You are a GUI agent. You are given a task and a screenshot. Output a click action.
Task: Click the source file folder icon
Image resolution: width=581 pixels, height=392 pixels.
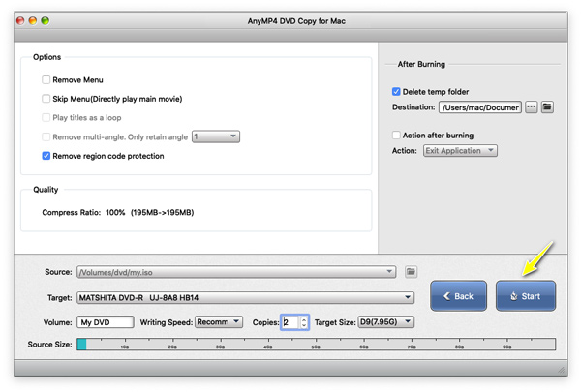(411, 272)
